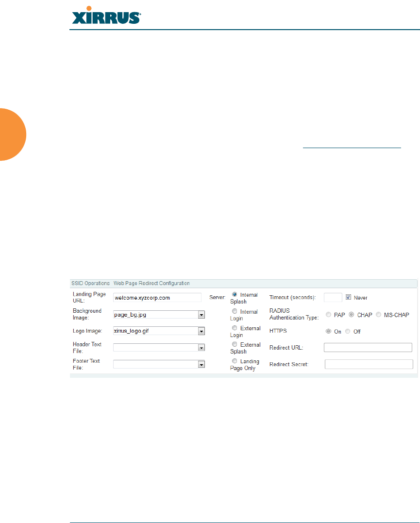Select the External Login server option
Viewport: 420px width, 523px height.
(x=235, y=328)
